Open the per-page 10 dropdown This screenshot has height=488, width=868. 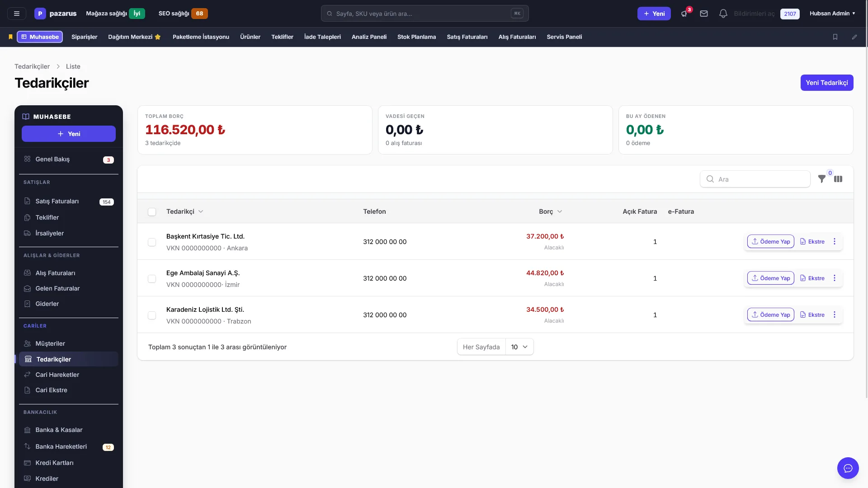[519, 347]
